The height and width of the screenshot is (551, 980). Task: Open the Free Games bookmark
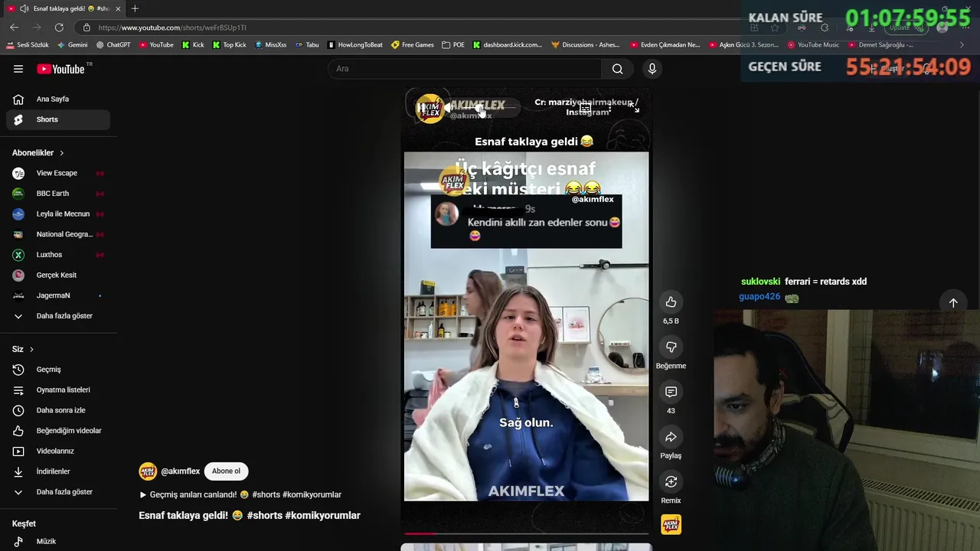tap(413, 45)
